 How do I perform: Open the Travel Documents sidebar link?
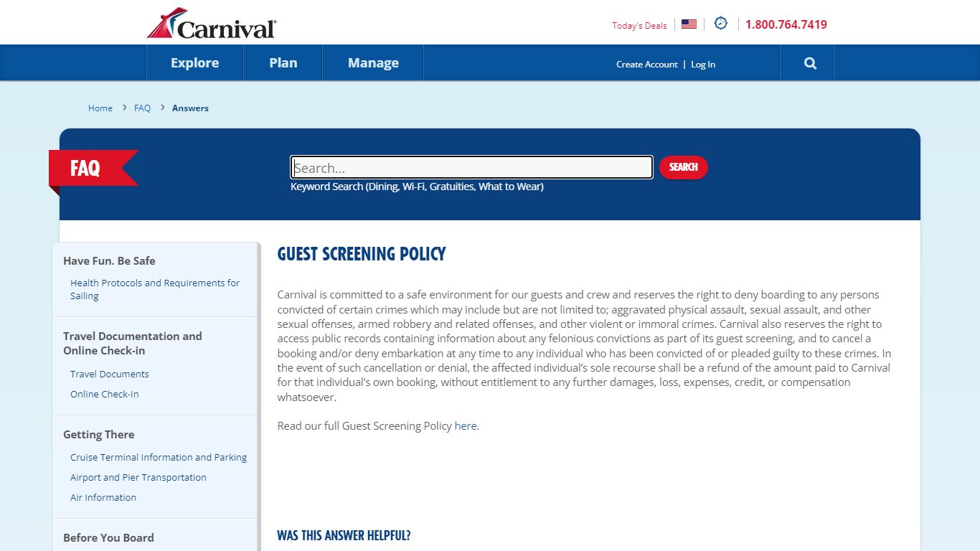coord(110,374)
